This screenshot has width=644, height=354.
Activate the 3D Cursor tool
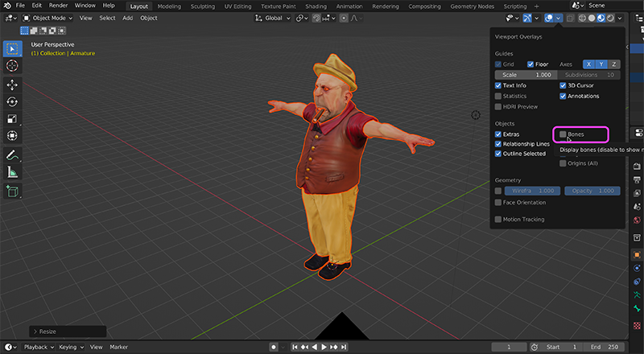(12, 66)
